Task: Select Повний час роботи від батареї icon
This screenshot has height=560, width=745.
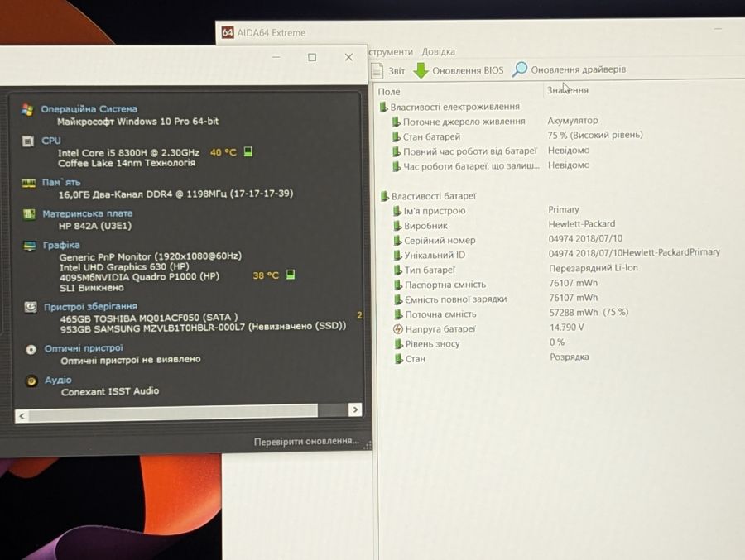Action: [x=397, y=151]
